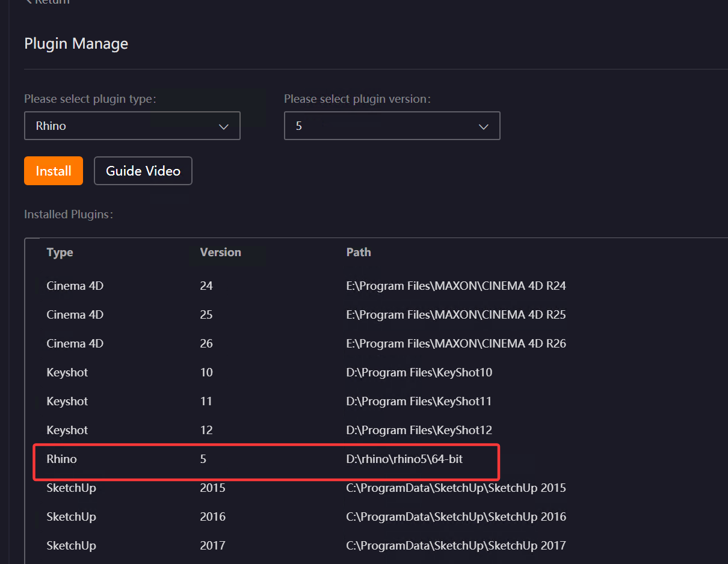Select the Keyshot version 10 row
Screen dimensions: 728x564
coord(376,372)
